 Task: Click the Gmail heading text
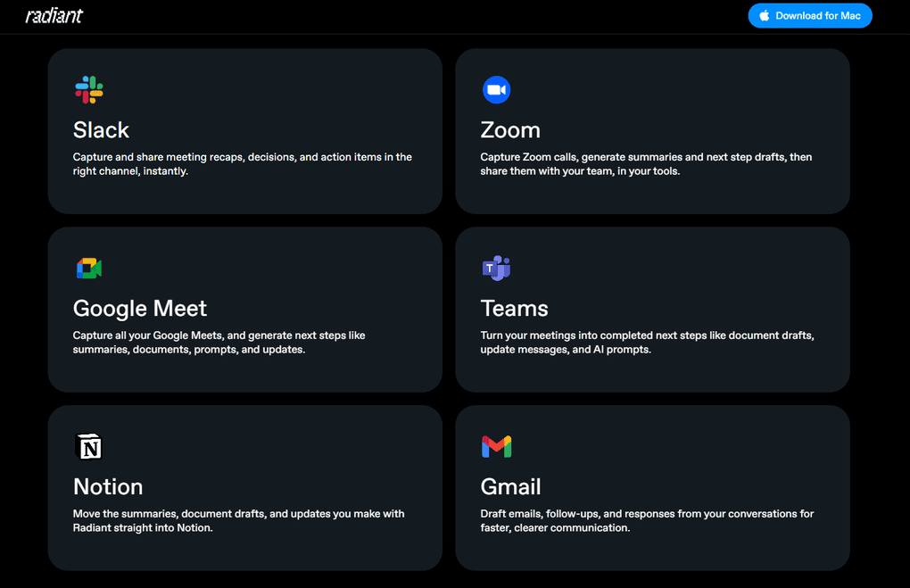pos(510,487)
